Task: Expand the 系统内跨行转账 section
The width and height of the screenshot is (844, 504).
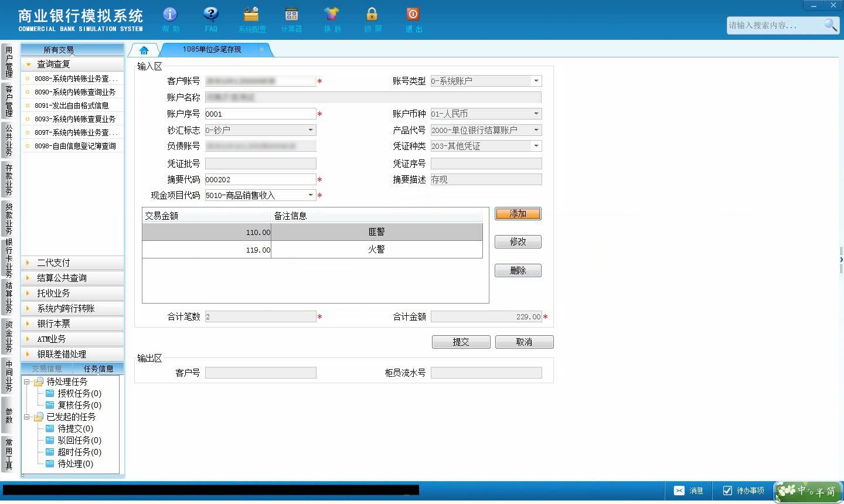Action: (73, 308)
